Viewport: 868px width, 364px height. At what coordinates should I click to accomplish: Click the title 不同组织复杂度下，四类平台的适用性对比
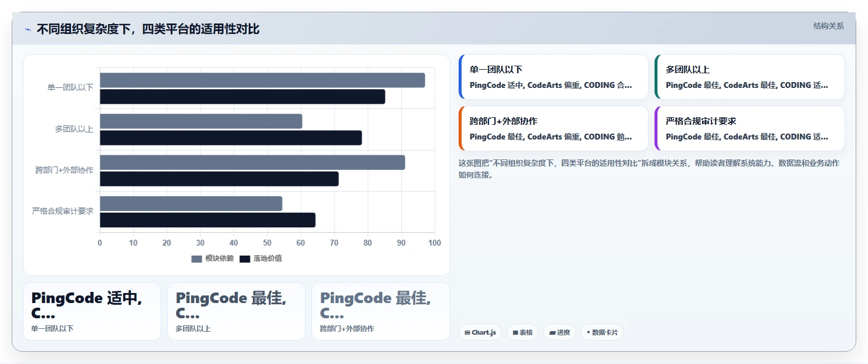148,29
